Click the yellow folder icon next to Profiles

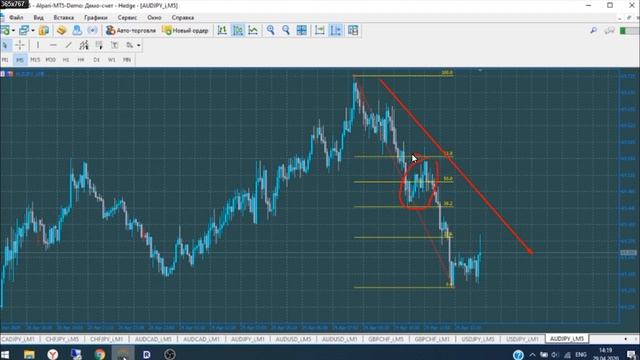coord(44,30)
